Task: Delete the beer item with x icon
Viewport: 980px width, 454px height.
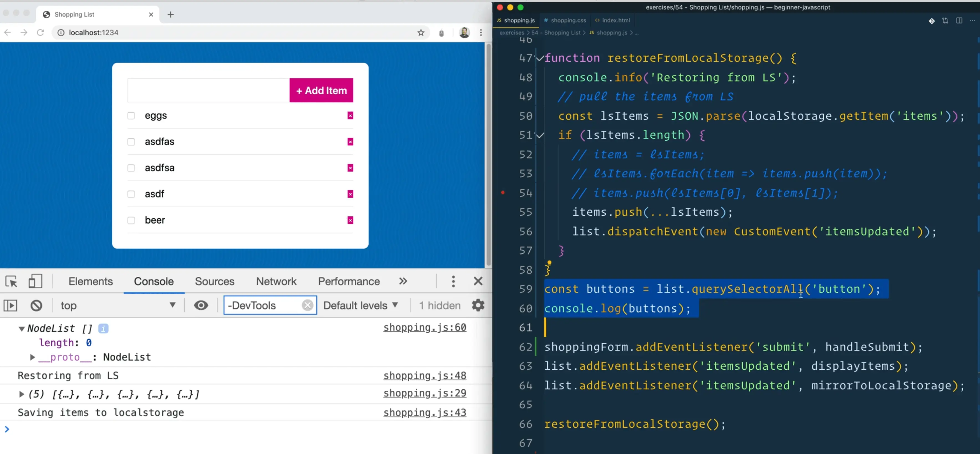Action: tap(350, 220)
